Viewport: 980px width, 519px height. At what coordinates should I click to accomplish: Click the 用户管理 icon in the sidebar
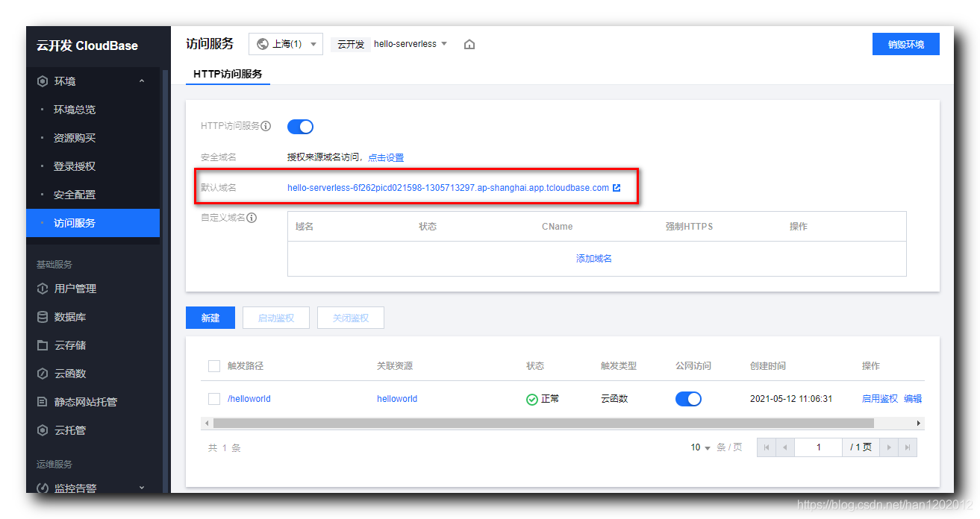click(x=43, y=289)
